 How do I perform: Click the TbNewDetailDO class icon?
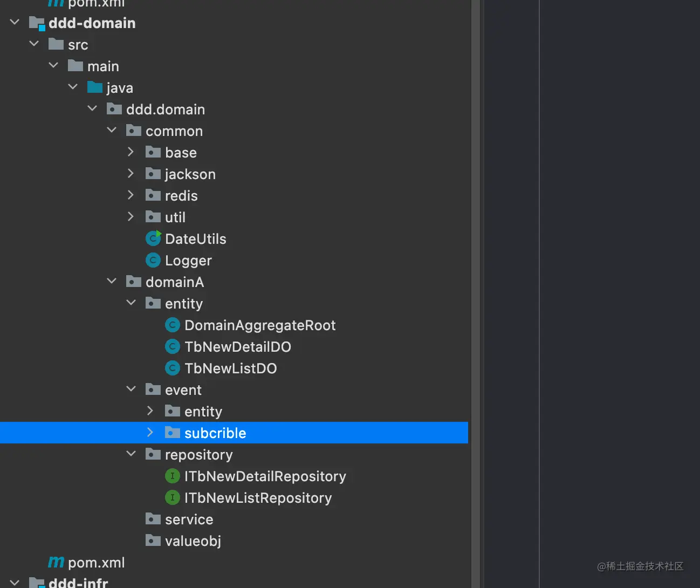173,346
